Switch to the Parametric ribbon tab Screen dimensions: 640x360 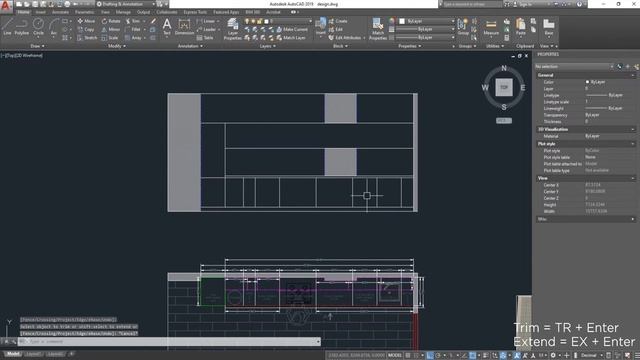point(85,12)
